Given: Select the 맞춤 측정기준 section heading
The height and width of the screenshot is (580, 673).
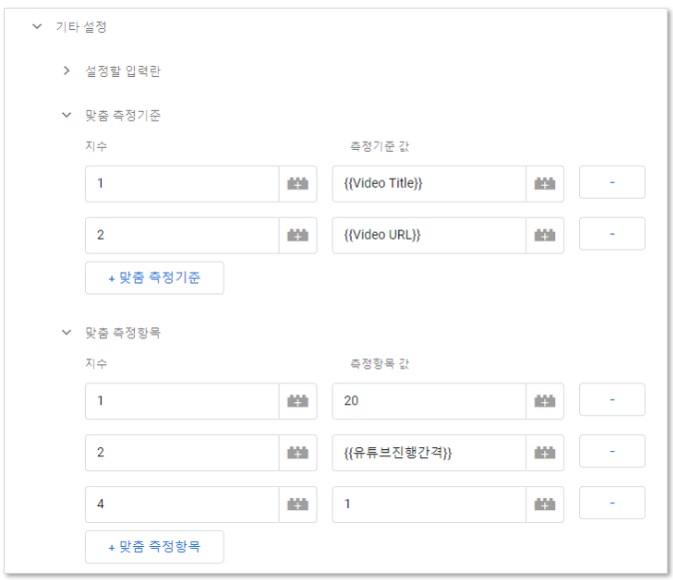Looking at the screenshot, I should click(123, 115).
